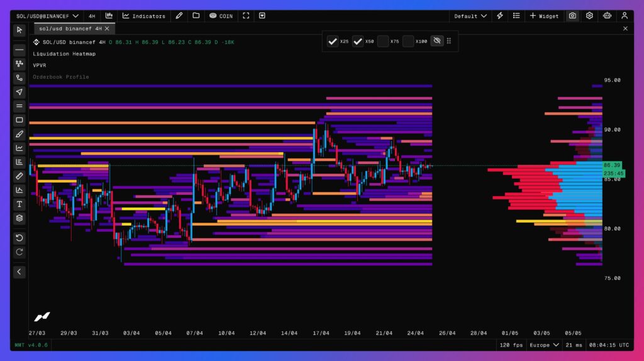Viewport: 644px width, 361px height.
Task: Select the cursor pointer tool
Action: pyautogui.click(x=19, y=30)
